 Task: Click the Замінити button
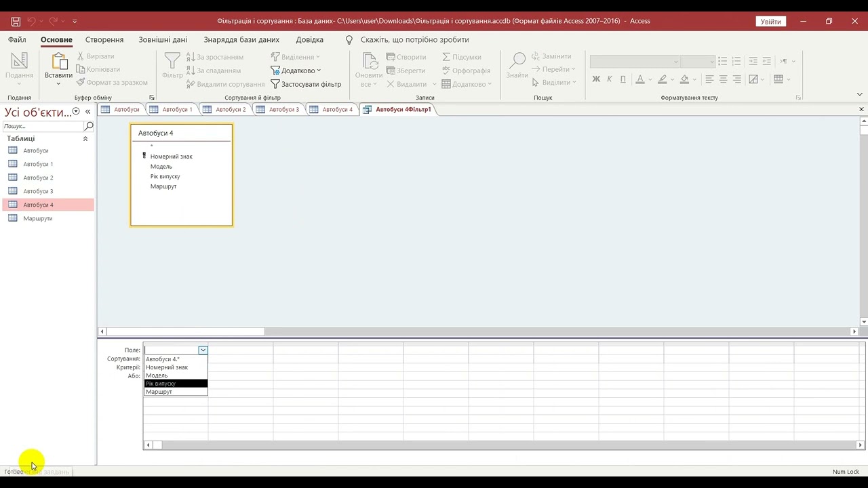pyautogui.click(x=551, y=56)
